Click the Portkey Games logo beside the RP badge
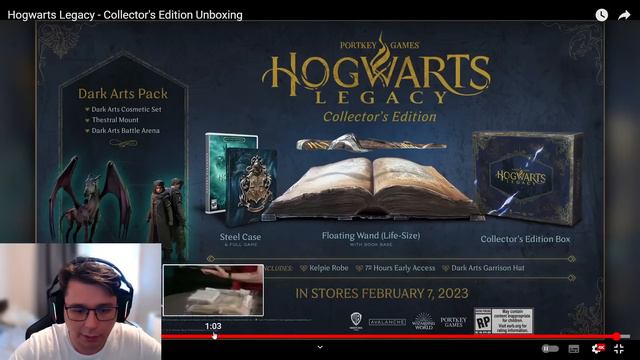The width and height of the screenshot is (640, 360). (x=453, y=322)
